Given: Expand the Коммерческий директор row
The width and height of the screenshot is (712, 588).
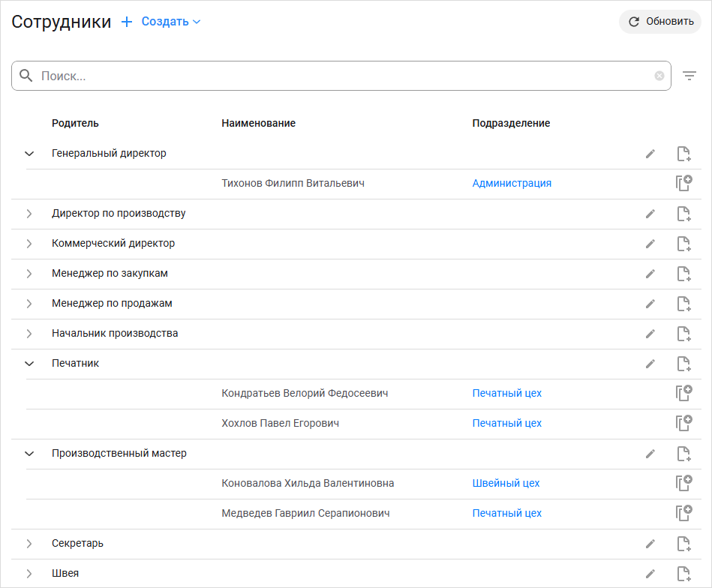Looking at the screenshot, I should (29, 243).
